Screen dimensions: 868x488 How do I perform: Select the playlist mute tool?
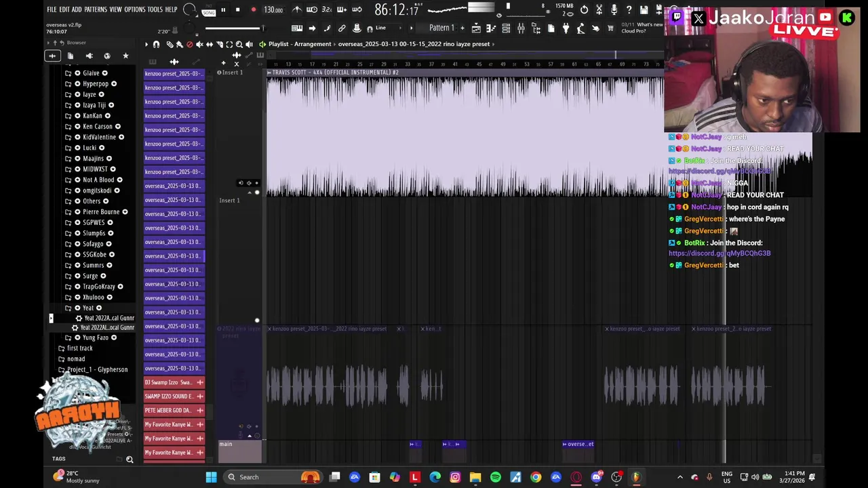coord(199,44)
